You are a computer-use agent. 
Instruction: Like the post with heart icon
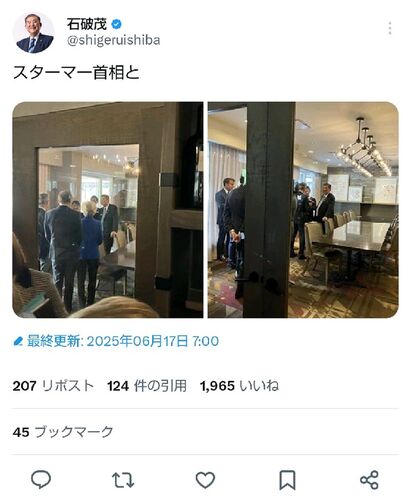(x=205, y=480)
